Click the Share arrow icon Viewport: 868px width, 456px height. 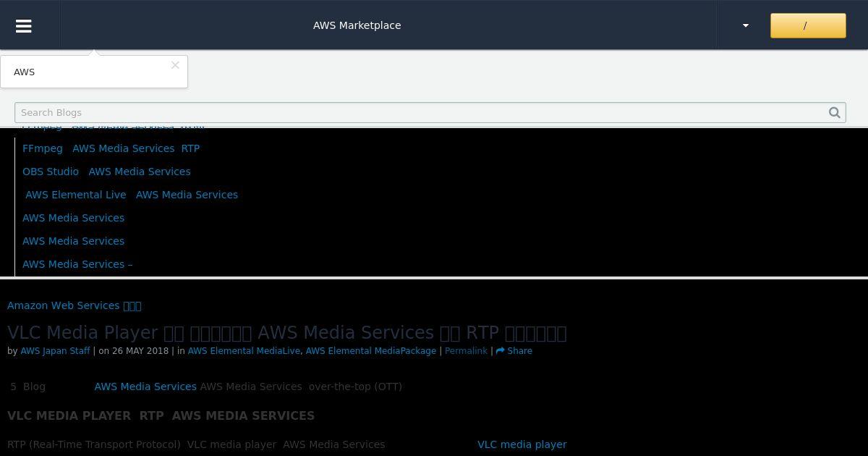[x=500, y=351]
